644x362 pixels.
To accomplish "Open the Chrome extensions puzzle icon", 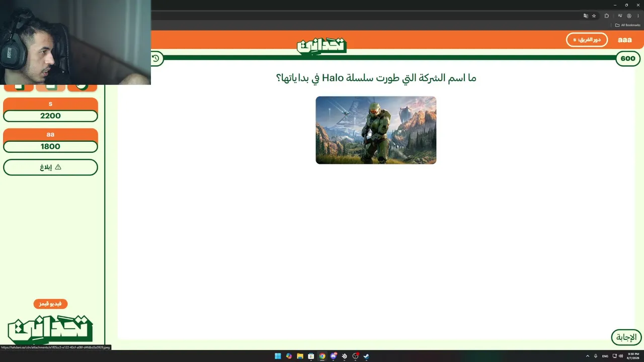I will click(x=607, y=16).
